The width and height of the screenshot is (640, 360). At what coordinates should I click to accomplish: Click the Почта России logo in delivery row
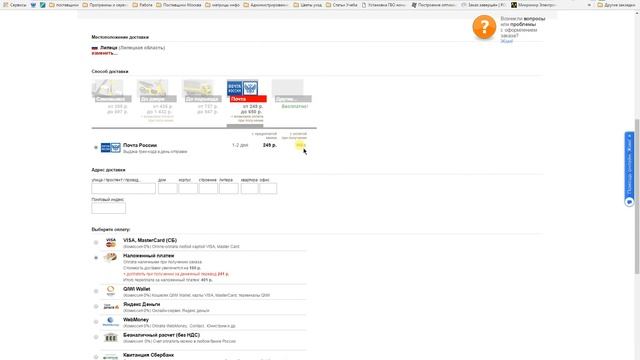point(111,147)
